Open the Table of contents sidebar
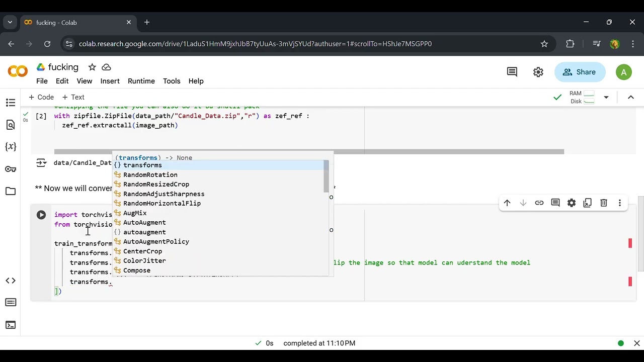Screen dimensions: 644x362 (11, 103)
